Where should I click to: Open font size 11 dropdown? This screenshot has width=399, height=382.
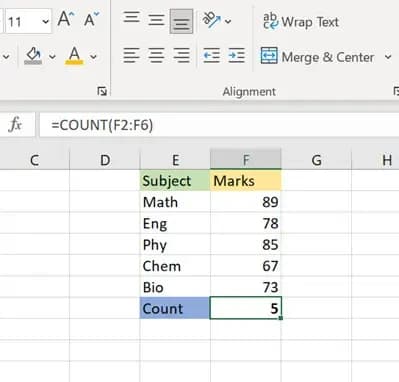46,22
